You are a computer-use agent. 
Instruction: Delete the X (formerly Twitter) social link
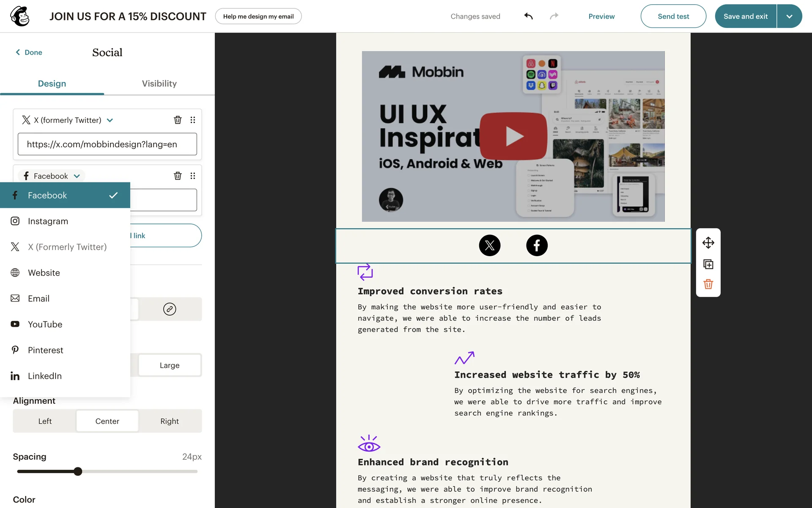178,120
